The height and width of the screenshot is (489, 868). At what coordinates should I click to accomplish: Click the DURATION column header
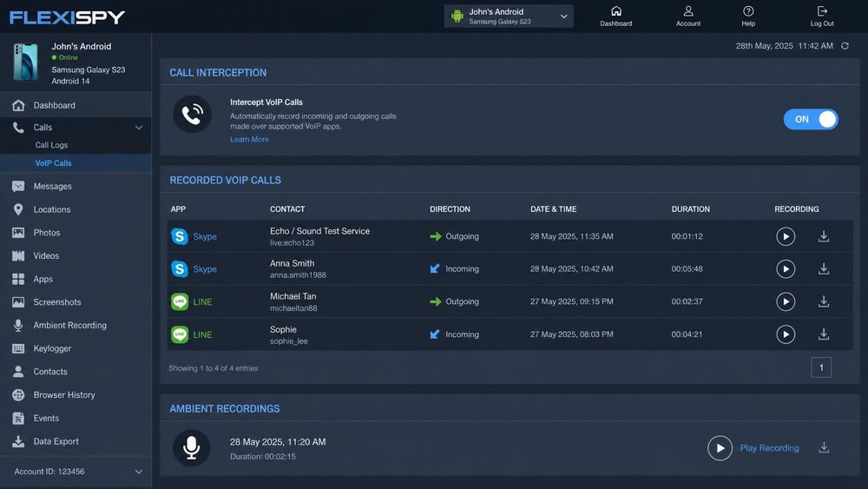(690, 209)
